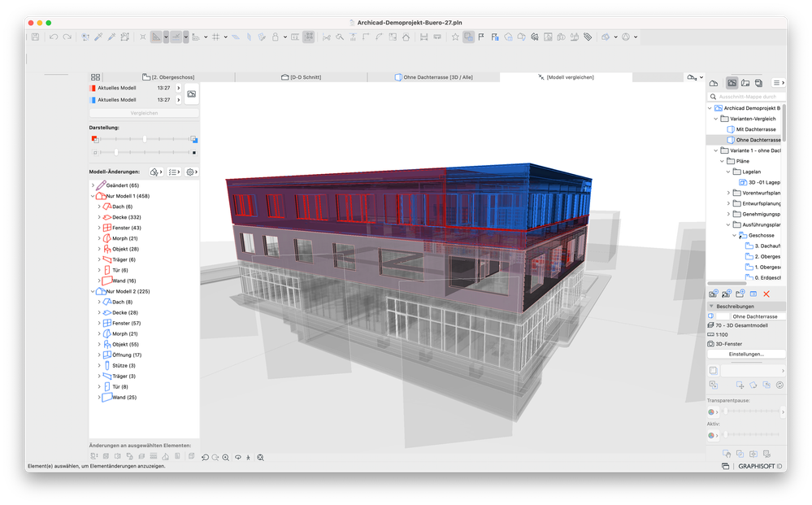
Task: Open the dropdown beside the padlock icon
Action: [285, 37]
